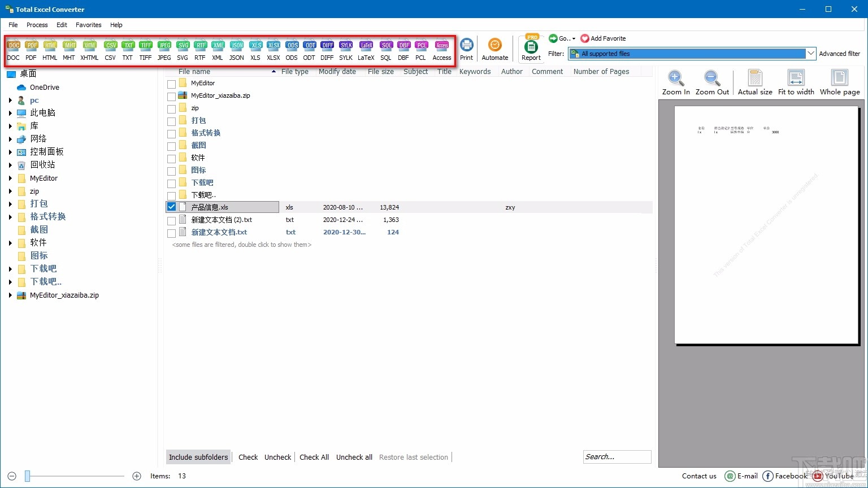Click Uncheck all button
The image size is (868, 488).
[x=354, y=457]
